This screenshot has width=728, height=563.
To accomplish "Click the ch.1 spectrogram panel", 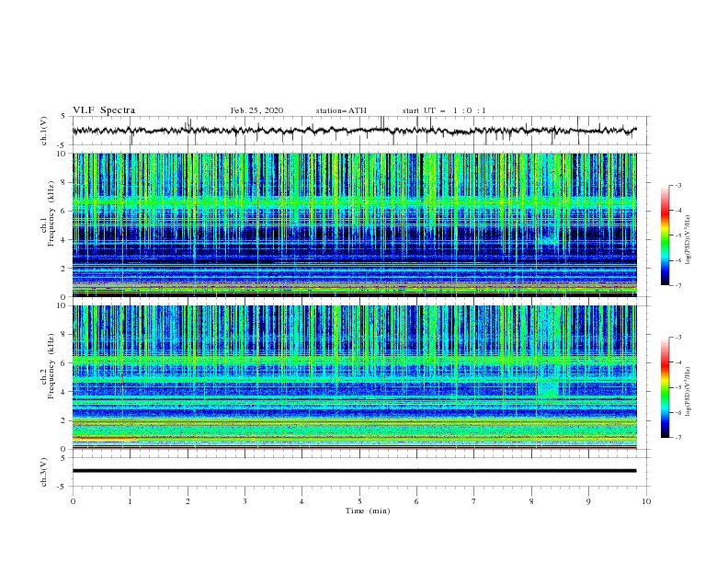I will coord(354,224).
